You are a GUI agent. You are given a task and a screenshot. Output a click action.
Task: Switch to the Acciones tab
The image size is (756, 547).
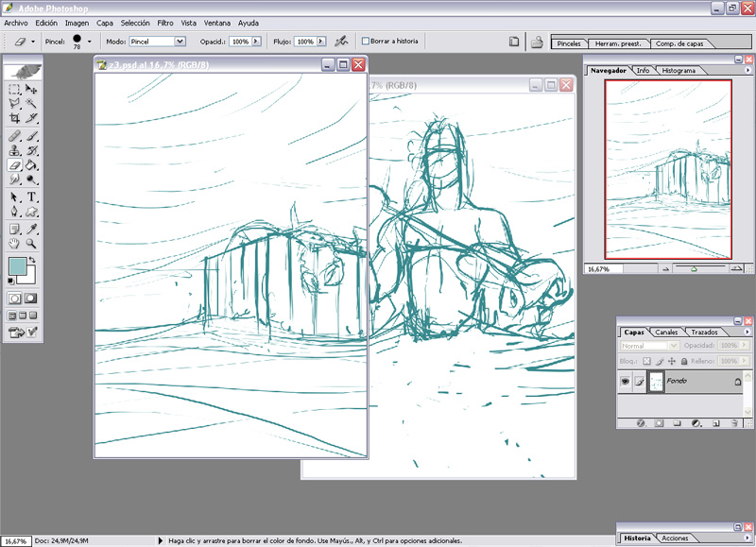tap(675, 538)
